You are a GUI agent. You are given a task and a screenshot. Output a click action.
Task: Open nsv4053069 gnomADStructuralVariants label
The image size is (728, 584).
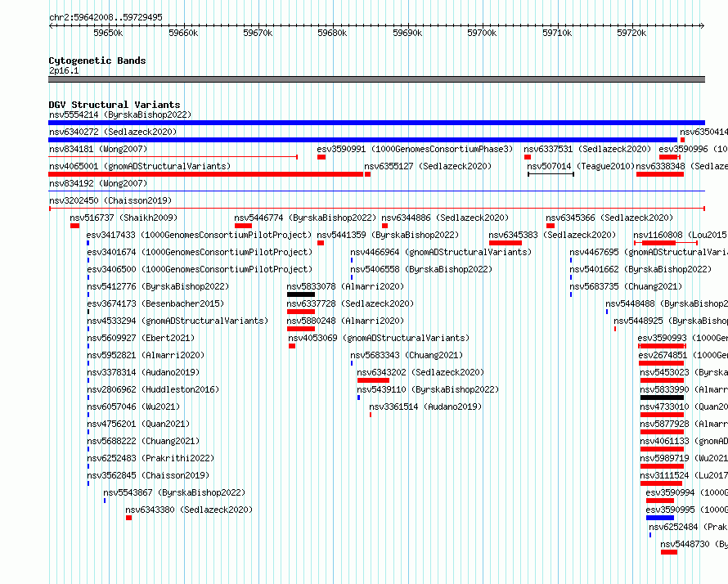(379, 338)
